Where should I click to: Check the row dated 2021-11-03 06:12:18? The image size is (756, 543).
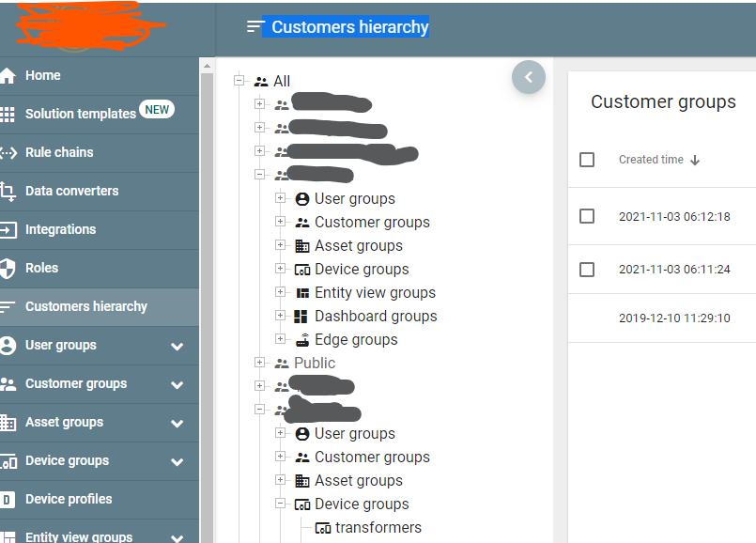point(587,215)
